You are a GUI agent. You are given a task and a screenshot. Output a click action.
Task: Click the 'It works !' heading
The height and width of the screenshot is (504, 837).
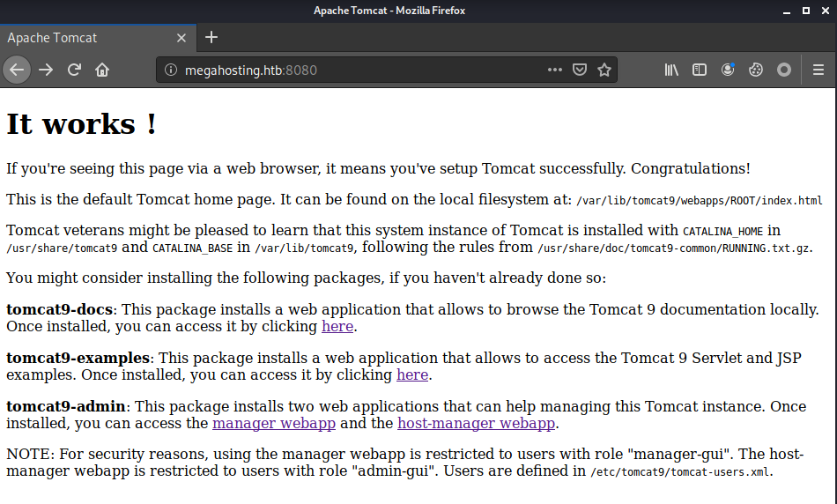click(x=81, y=124)
